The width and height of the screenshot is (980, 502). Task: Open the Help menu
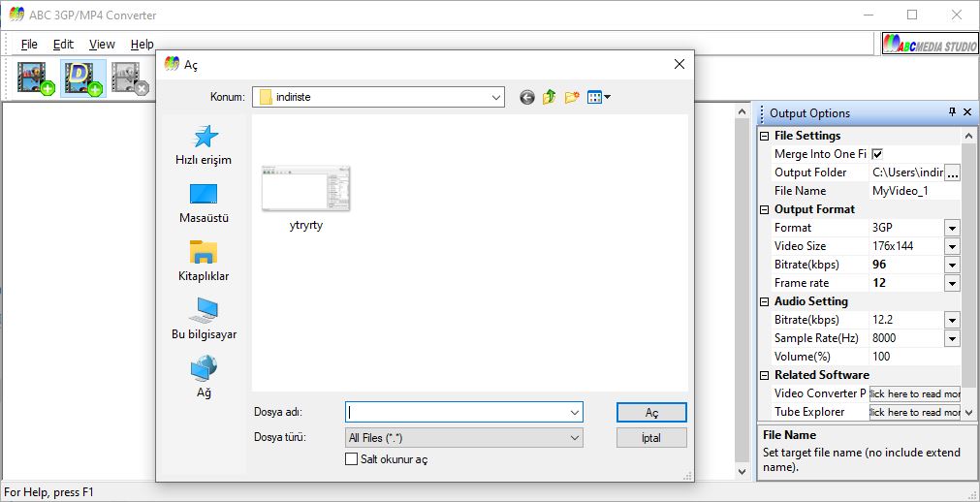click(142, 44)
